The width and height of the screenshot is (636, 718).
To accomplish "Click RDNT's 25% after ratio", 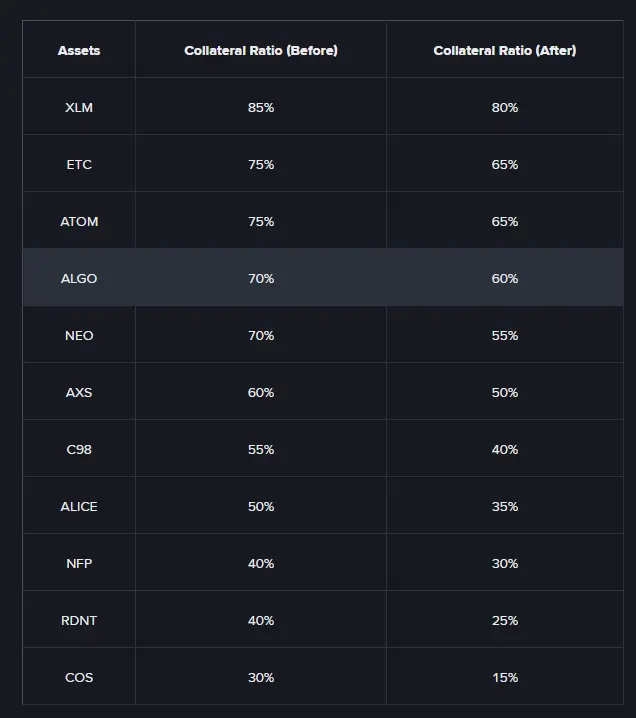I will [x=505, y=620].
